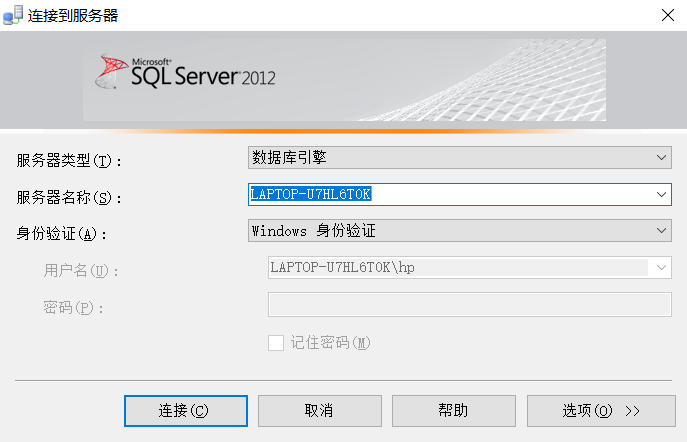The width and height of the screenshot is (687, 442).
Task: Click the 密码 input field
Action: coord(470,304)
